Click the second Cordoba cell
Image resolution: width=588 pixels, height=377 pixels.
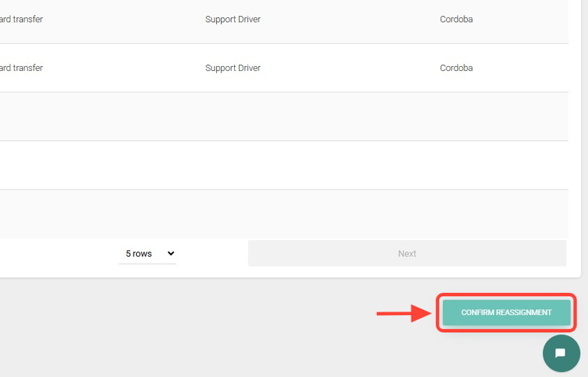[x=456, y=68]
